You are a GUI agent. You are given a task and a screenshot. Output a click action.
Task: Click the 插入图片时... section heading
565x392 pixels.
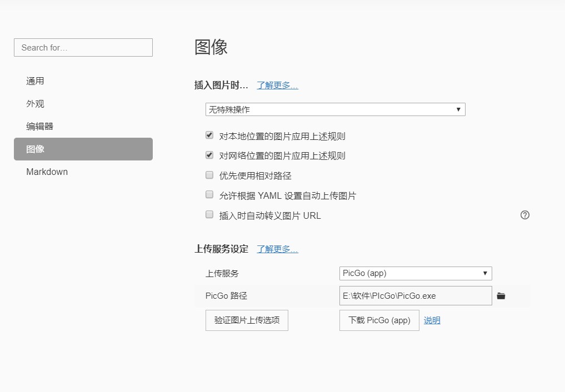pyautogui.click(x=221, y=86)
